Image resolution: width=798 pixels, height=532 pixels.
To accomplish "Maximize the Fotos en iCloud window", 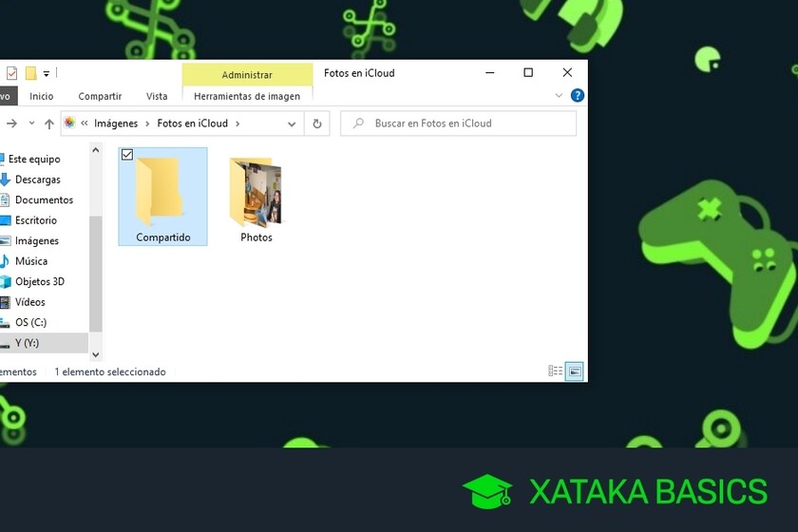I will (x=528, y=73).
